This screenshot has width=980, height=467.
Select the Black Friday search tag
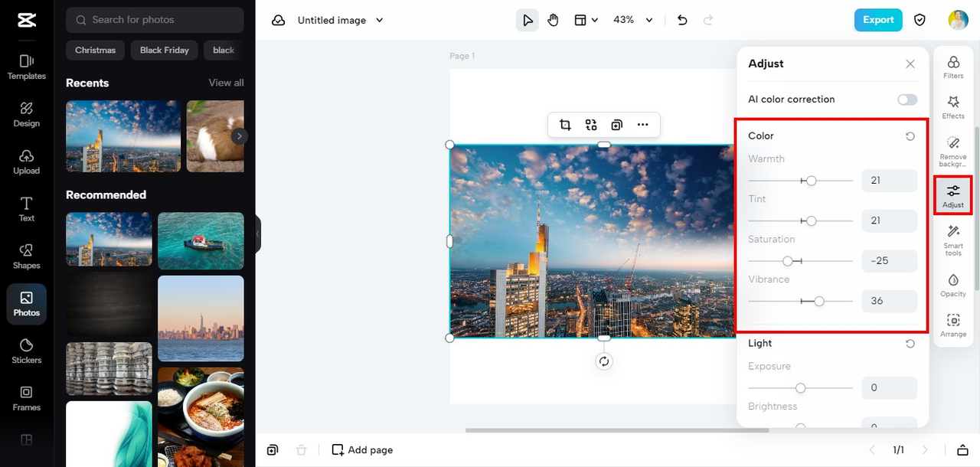(165, 51)
